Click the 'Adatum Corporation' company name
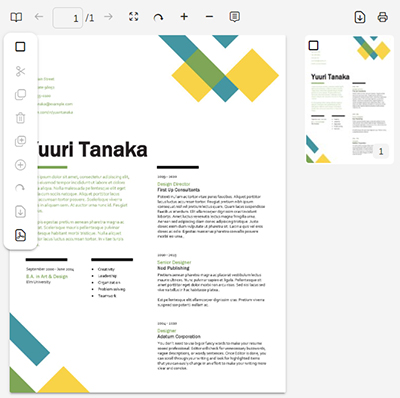 click(x=179, y=336)
